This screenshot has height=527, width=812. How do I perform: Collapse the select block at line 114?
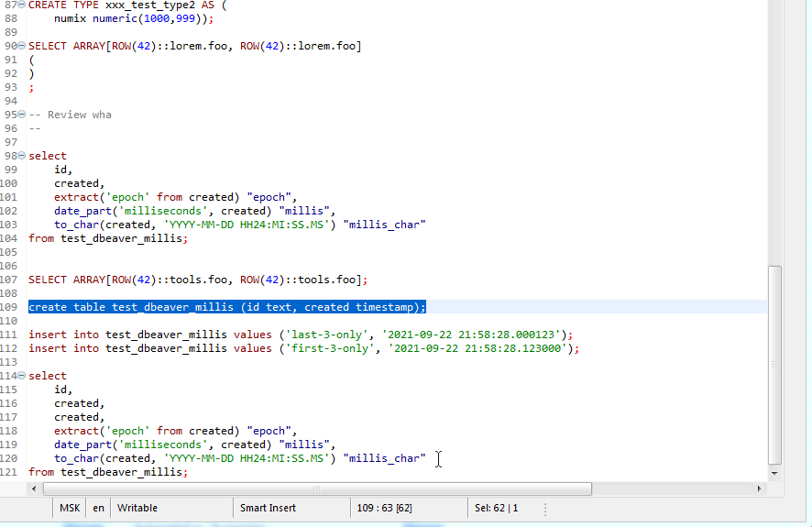tap(22, 376)
